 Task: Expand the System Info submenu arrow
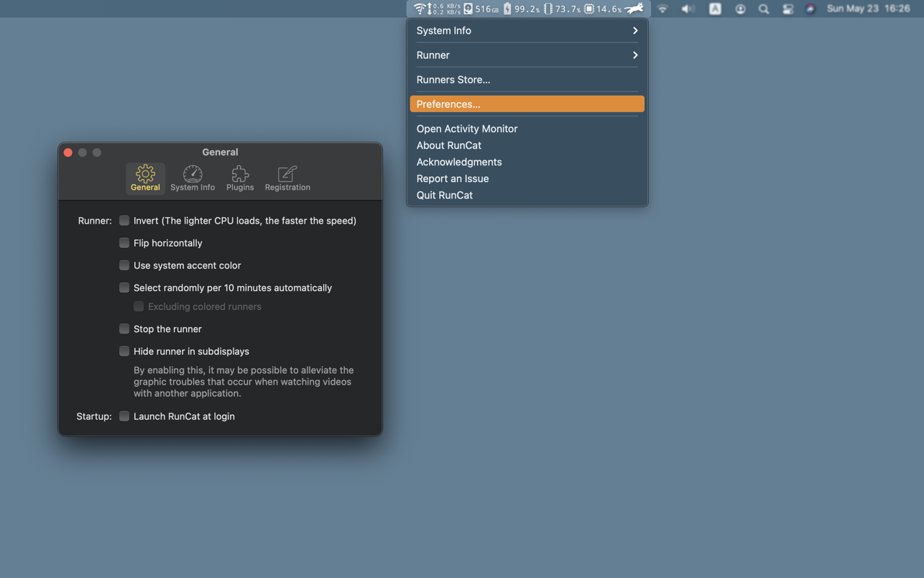click(x=635, y=30)
